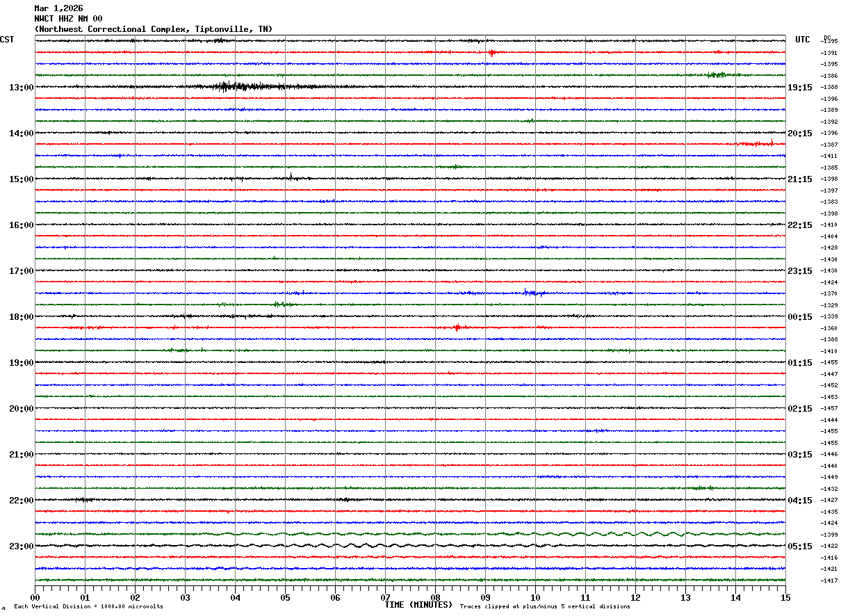This screenshot has width=841, height=616.
Task: Click the traces clipped note at bottom
Action: (545, 606)
